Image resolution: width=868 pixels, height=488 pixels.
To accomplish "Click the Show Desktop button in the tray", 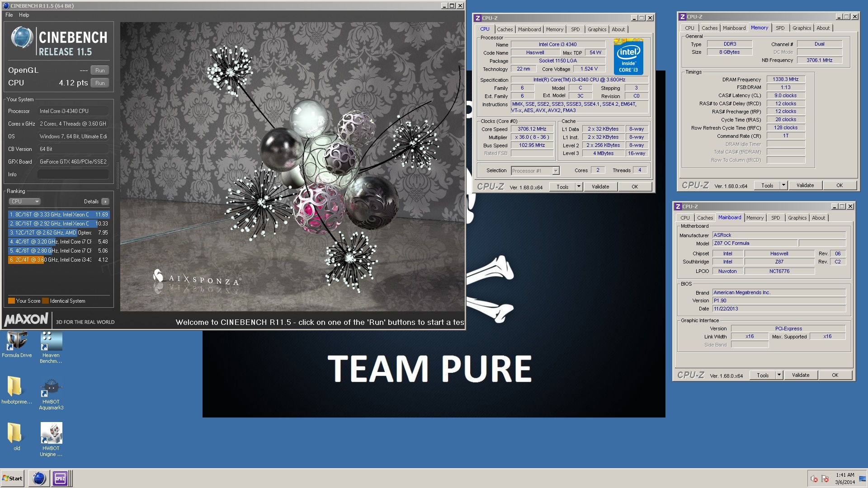I will pyautogui.click(x=863, y=479).
